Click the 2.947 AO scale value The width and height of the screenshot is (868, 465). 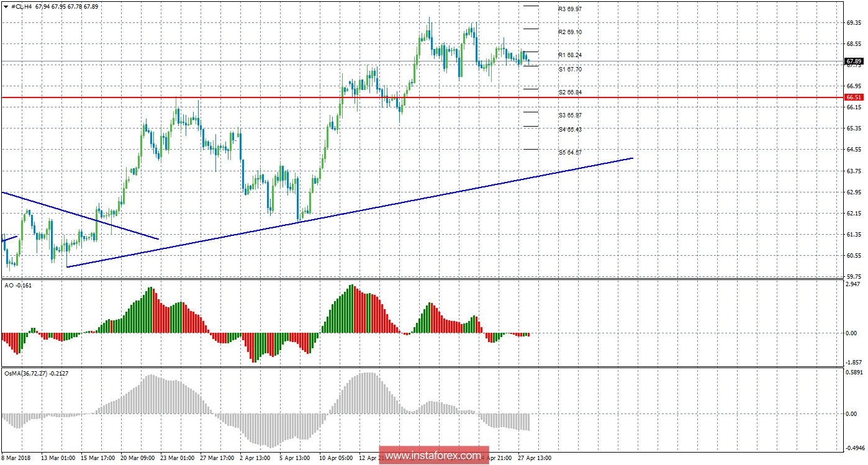(853, 284)
